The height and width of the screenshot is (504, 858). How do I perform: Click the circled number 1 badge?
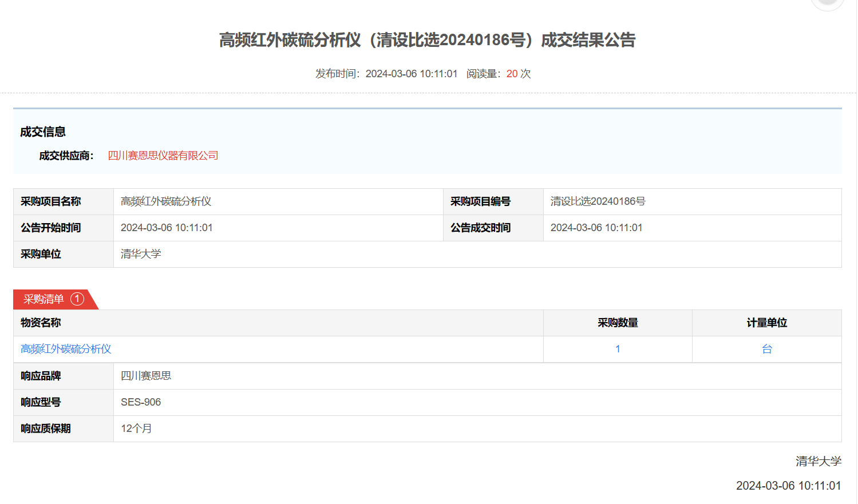pos(77,299)
